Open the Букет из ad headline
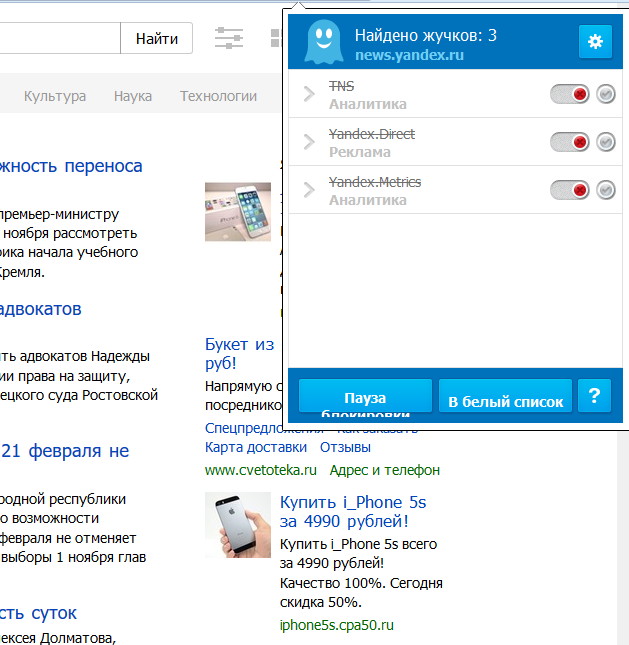The height and width of the screenshot is (645, 629). (x=239, y=354)
